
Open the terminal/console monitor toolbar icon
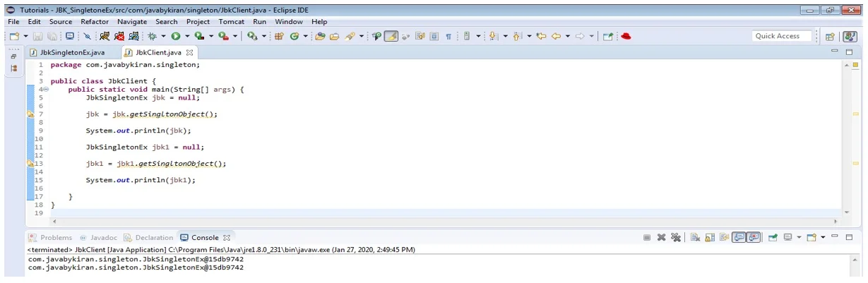69,36
